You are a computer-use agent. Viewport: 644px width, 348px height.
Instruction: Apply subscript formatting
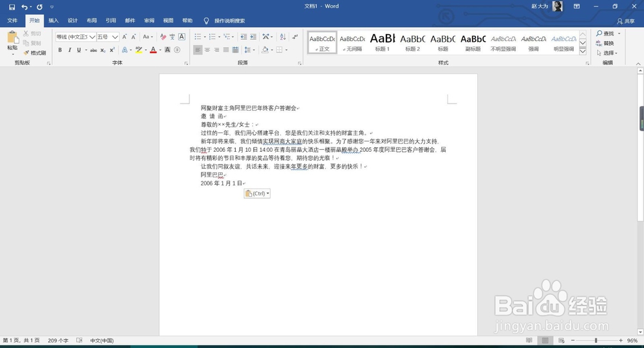point(103,50)
